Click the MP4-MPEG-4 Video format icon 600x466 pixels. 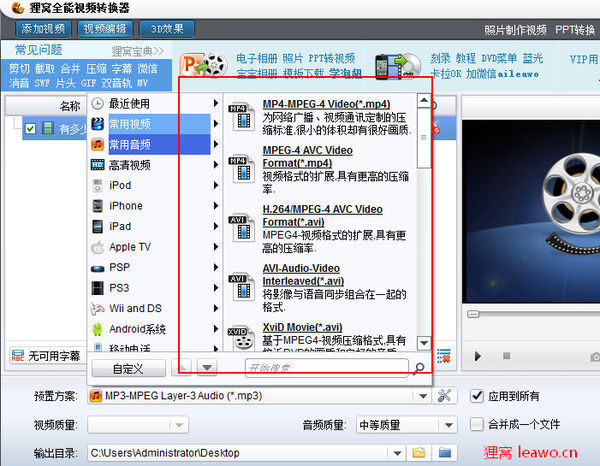point(240,116)
